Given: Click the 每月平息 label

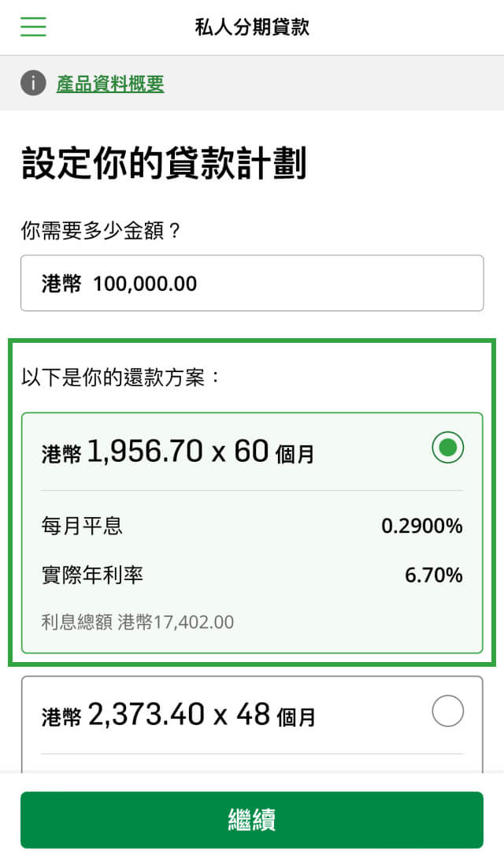Looking at the screenshot, I should click(82, 526).
